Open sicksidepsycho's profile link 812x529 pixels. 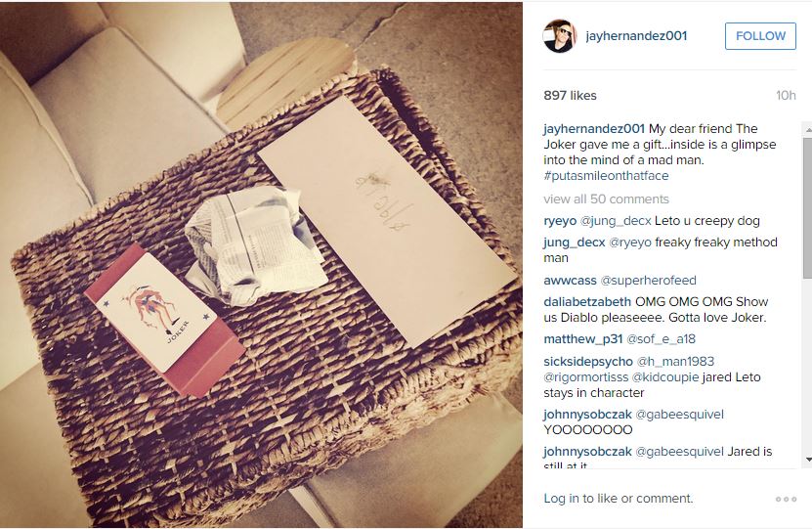point(588,361)
